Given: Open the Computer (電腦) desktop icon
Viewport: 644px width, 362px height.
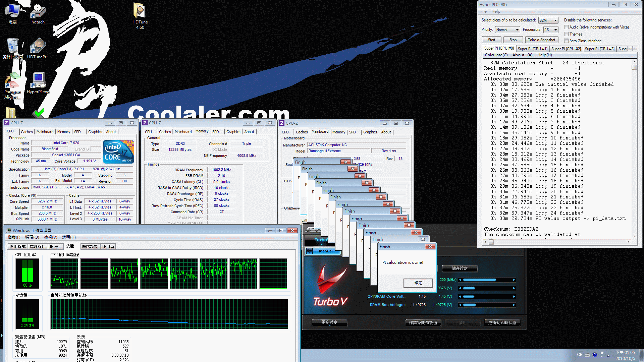Looking at the screenshot, I should click(x=13, y=13).
